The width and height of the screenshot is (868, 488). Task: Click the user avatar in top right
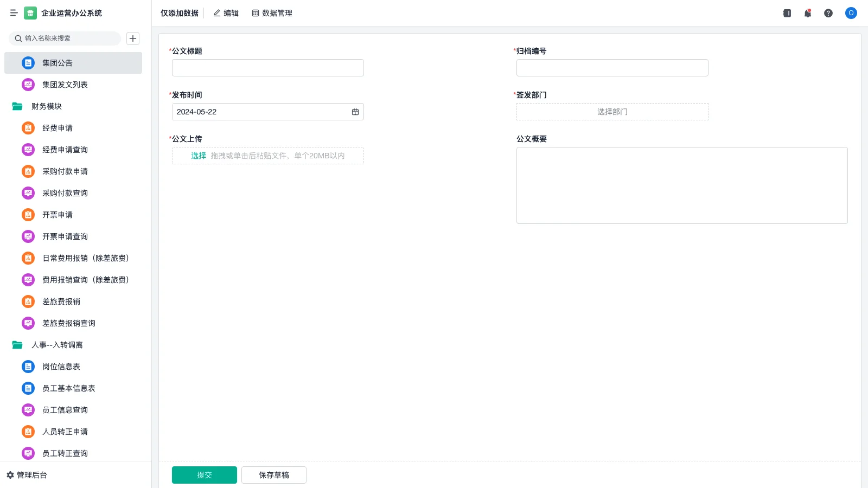coord(851,13)
